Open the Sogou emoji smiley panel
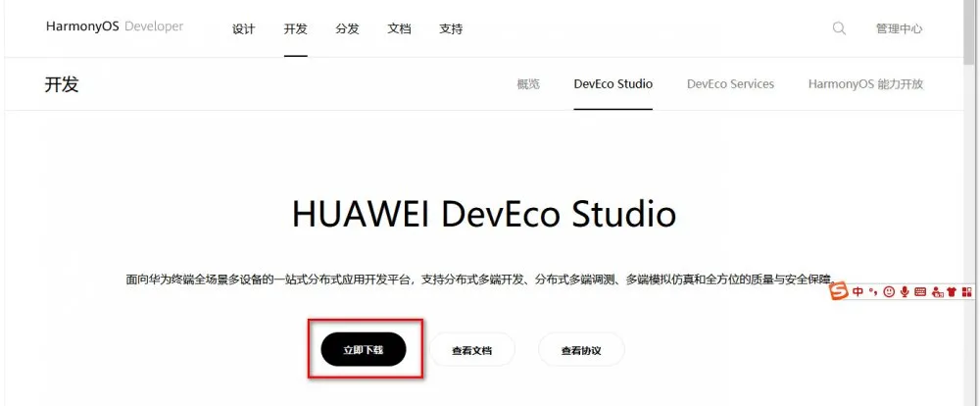The image size is (980, 406). 889,292
